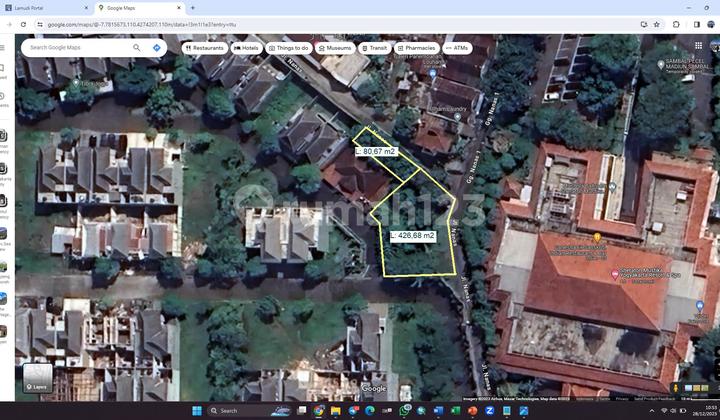Filter map by Restaurants

pos(205,48)
